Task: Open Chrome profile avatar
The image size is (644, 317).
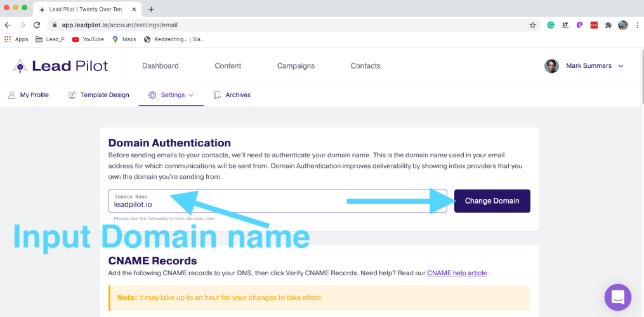Action: click(x=622, y=25)
